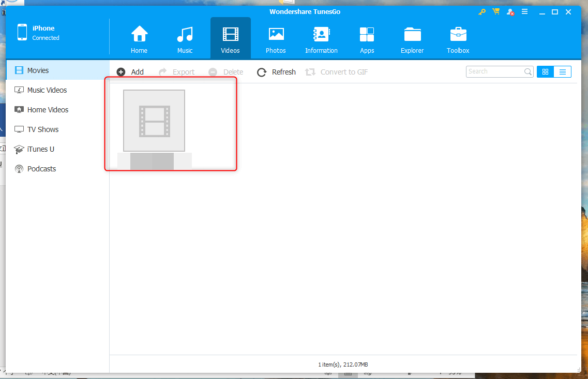Select Podcasts in sidebar
Image resolution: width=588 pixels, height=379 pixels.
pos(41,169)
